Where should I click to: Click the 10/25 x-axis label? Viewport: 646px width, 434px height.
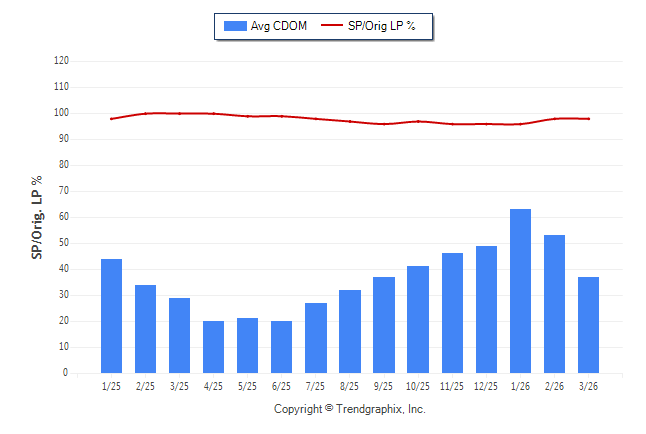(418, 386)
